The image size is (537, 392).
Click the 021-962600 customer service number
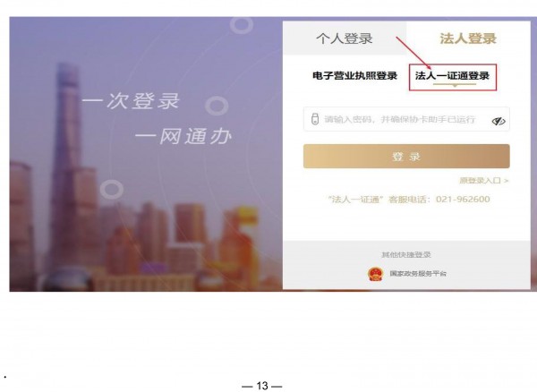[x=463, y=200]
